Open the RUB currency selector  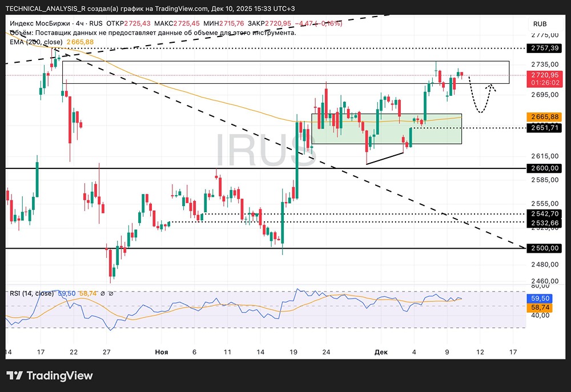pos(539,24)
